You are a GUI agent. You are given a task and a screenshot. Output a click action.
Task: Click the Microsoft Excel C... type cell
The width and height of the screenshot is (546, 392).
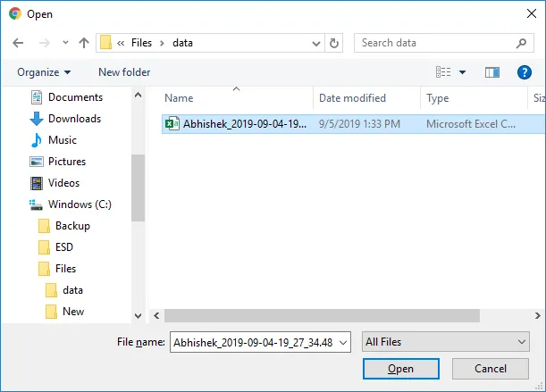(x=471, y=124)
